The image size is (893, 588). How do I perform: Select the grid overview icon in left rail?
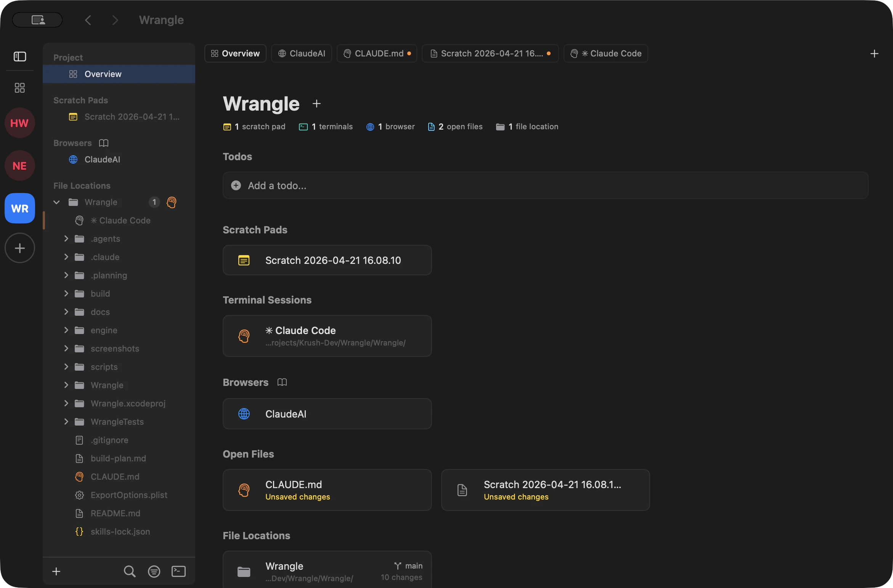pyautogui.click(x=19, y=87)
